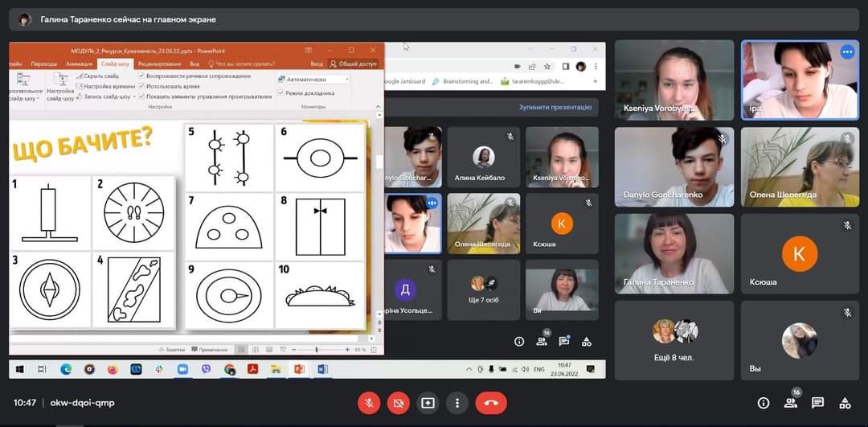Click Slack icon in shared Windows taskbar
The width and height of the screenshot is (868, 427).
[x=159, y=369]
